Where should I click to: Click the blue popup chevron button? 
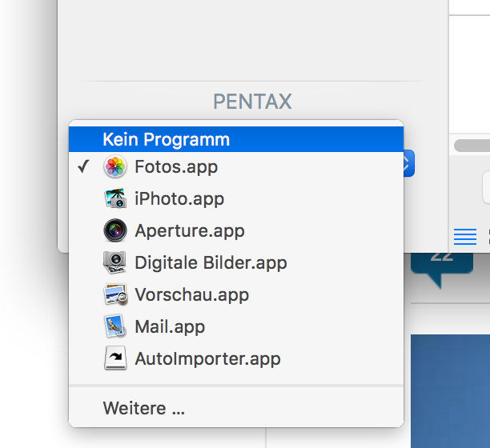408,166
